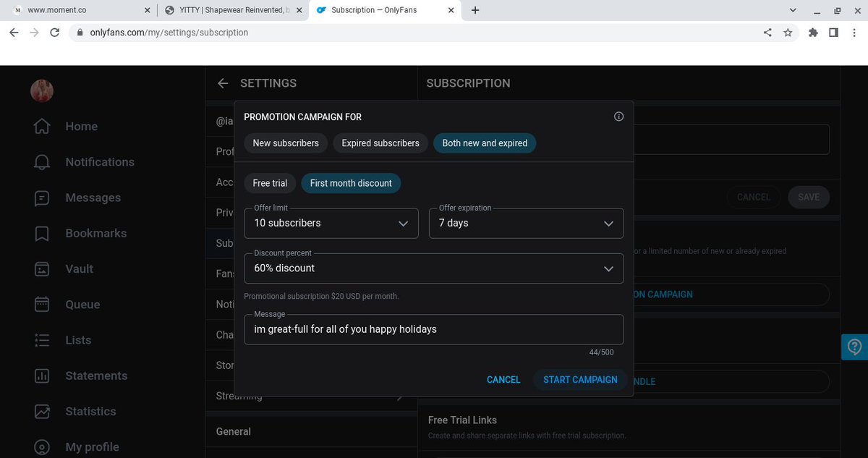Open the Bookmarks icon in the sidebar
The image size is (868, 458).
(42, 233)
